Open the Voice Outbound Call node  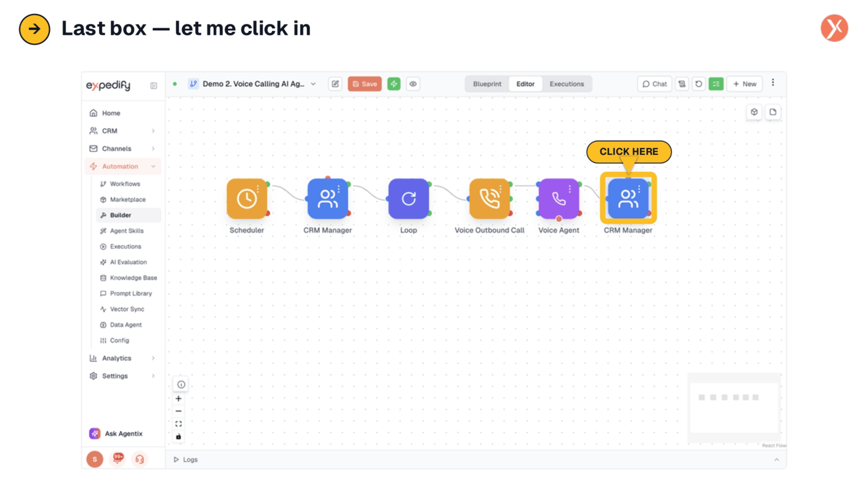click(489, 198)
